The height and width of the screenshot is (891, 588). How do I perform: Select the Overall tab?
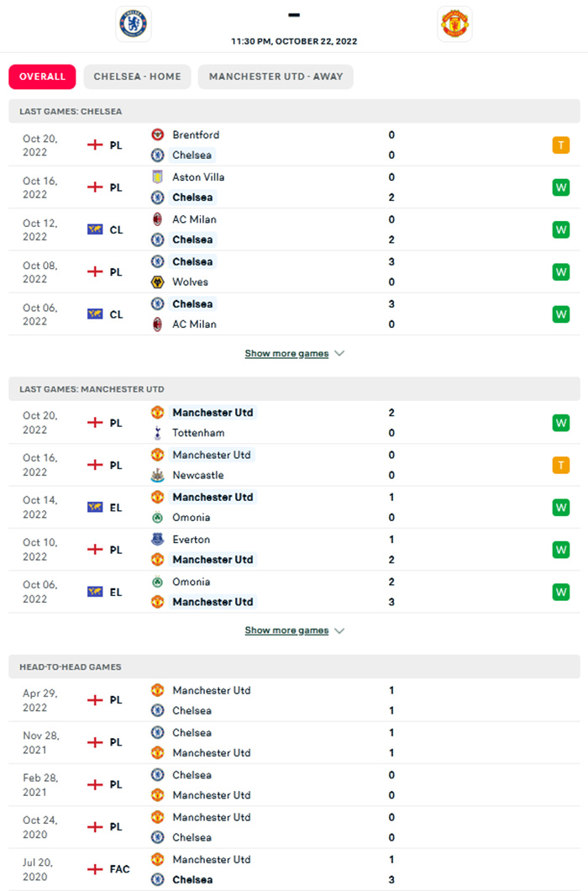tap(42, 76)
